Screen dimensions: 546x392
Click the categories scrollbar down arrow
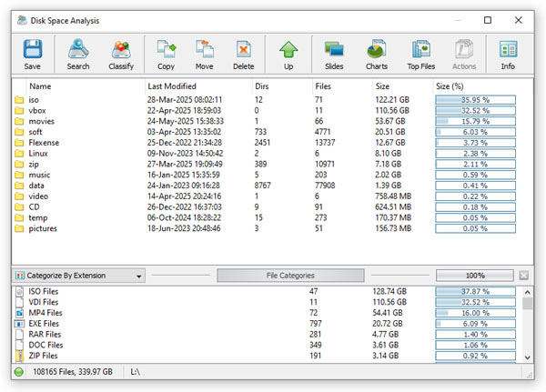pos(528,357)
